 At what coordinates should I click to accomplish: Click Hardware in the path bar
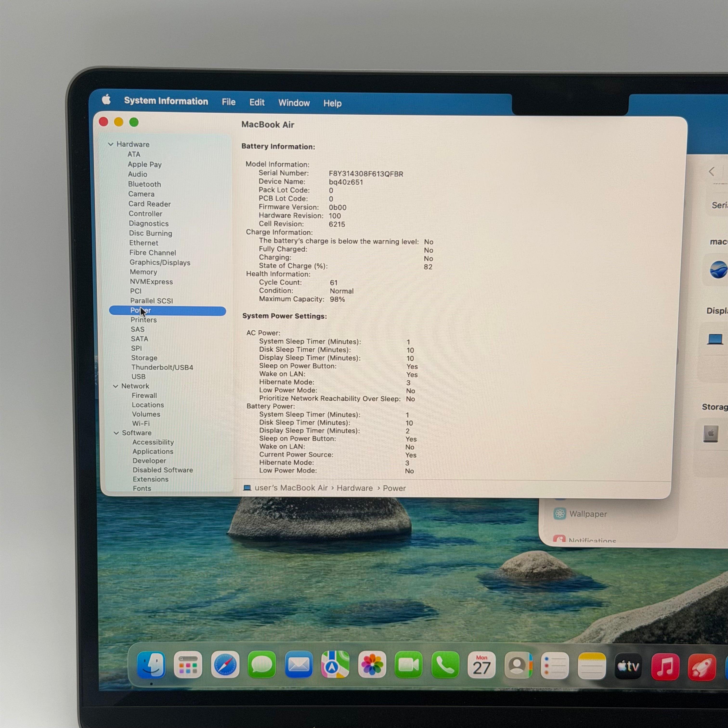(355, 488)
